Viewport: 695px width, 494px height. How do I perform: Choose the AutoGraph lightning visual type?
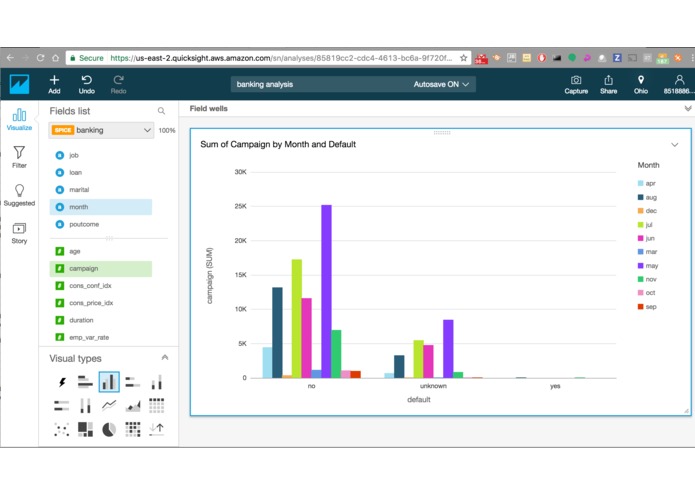(x=62, y=382)
